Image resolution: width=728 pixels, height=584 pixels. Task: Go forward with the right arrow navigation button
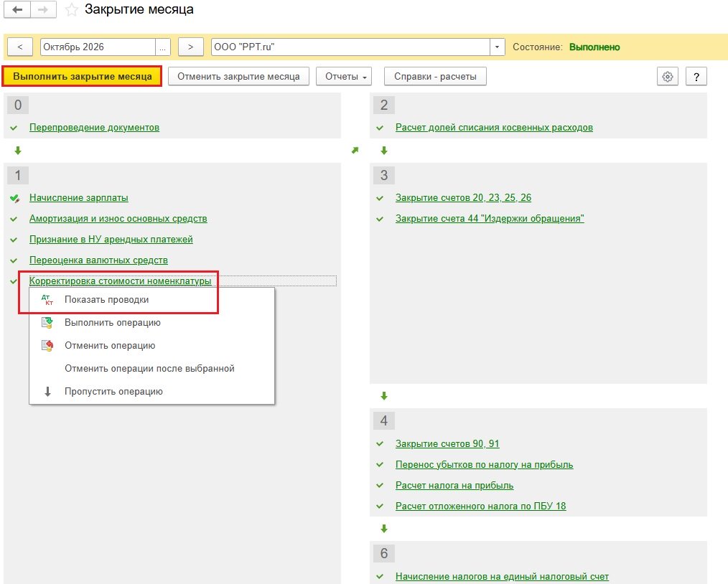(44, 10)
